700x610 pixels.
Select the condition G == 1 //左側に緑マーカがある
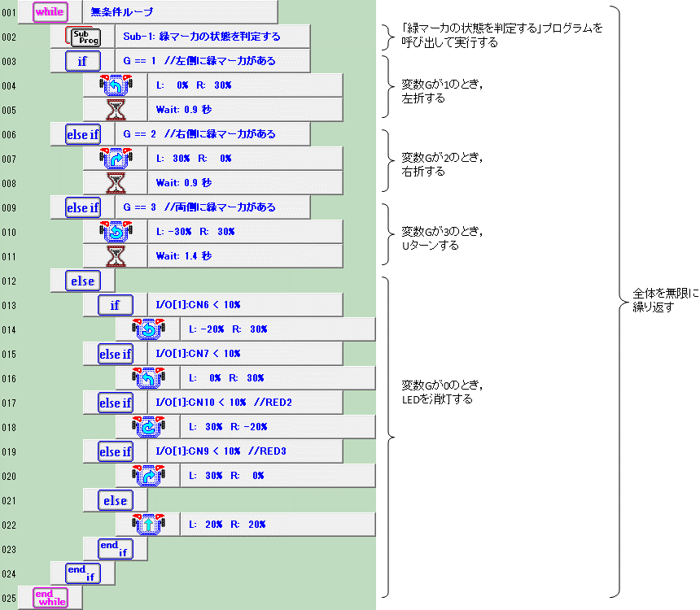point(199,61)
